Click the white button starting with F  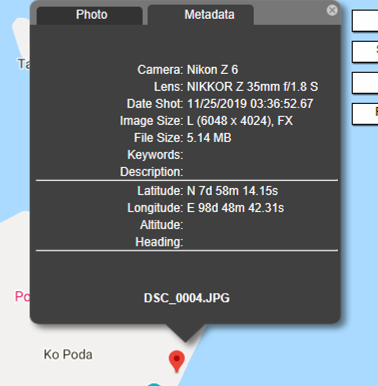tap(365, 114)
